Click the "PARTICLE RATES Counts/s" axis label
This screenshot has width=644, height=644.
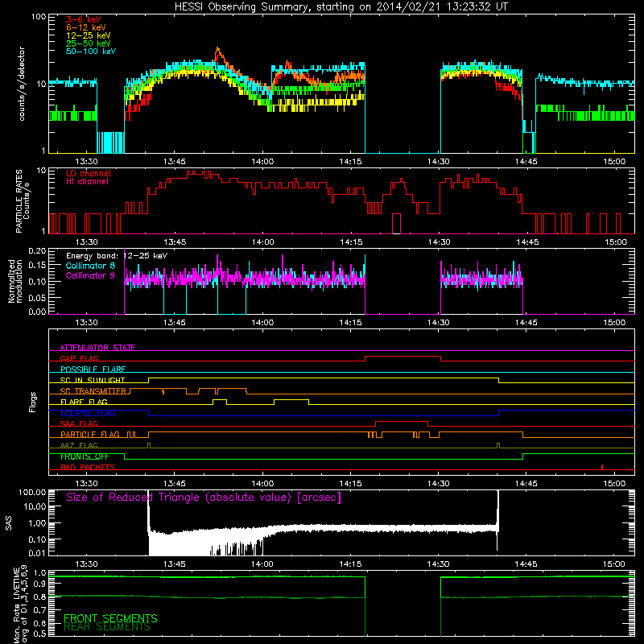pyautogui.click(x=23, y=201)
